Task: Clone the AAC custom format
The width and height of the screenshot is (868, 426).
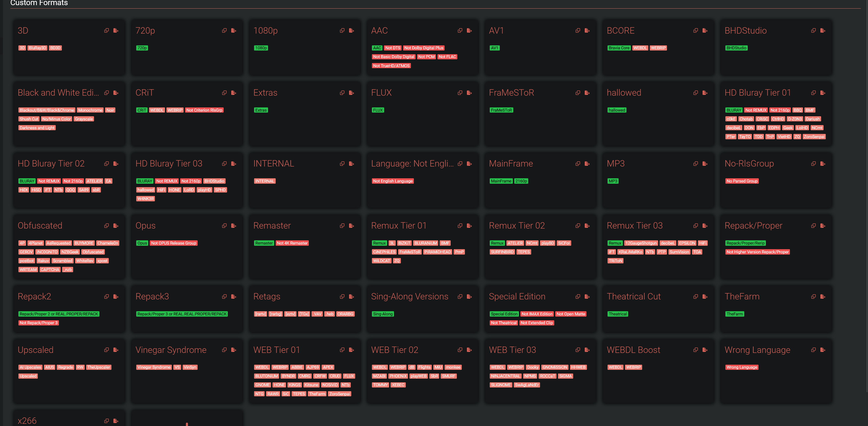Action: (460, 31)
